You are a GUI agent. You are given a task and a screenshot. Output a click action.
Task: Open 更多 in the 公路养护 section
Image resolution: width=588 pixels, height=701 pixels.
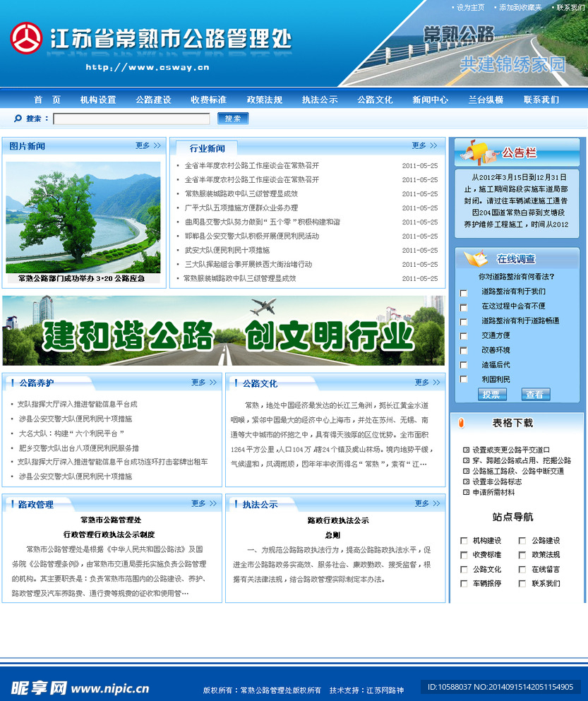pos(204,383)
